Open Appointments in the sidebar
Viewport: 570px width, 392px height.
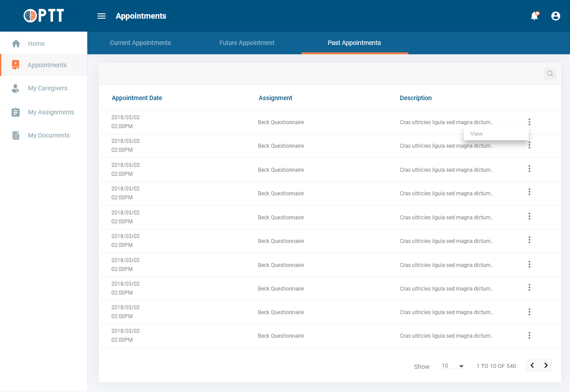tap(47, 65)
